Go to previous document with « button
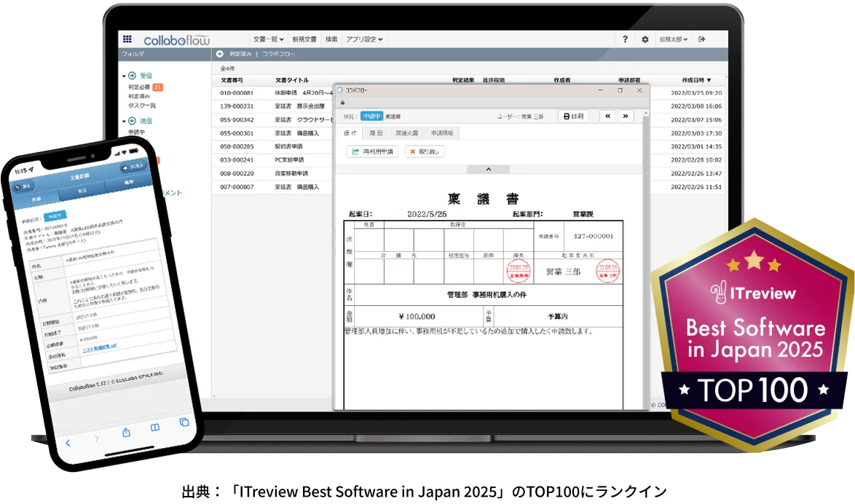 607,117
